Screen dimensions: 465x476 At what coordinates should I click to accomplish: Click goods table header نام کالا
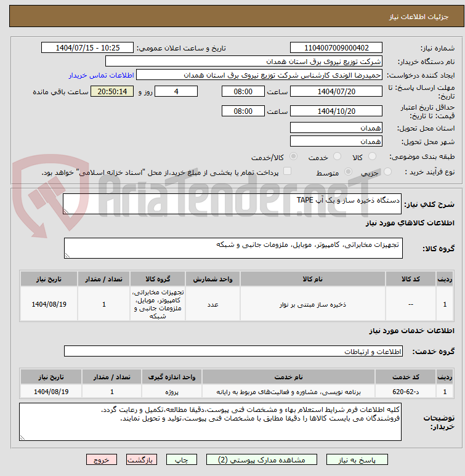tap(312, 279)
